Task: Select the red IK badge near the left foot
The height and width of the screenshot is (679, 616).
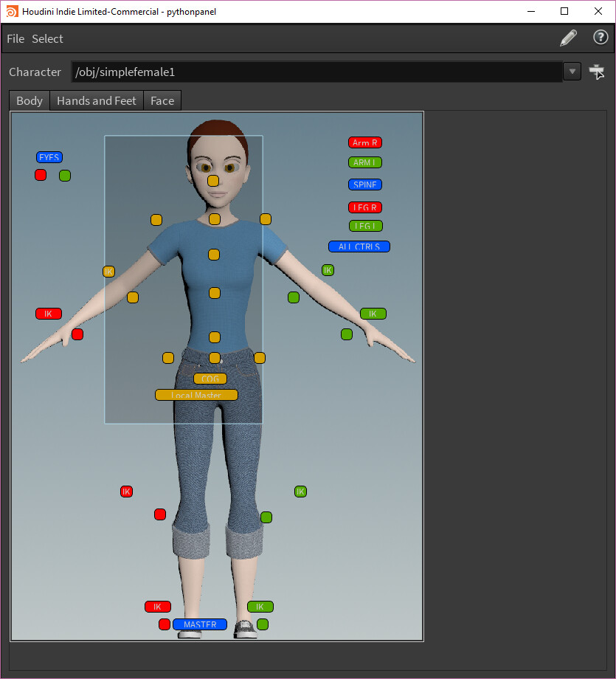Action: click(157, 606)
